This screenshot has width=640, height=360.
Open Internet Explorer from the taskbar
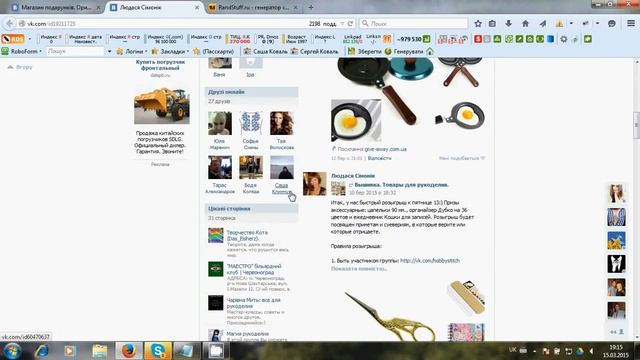41,351
